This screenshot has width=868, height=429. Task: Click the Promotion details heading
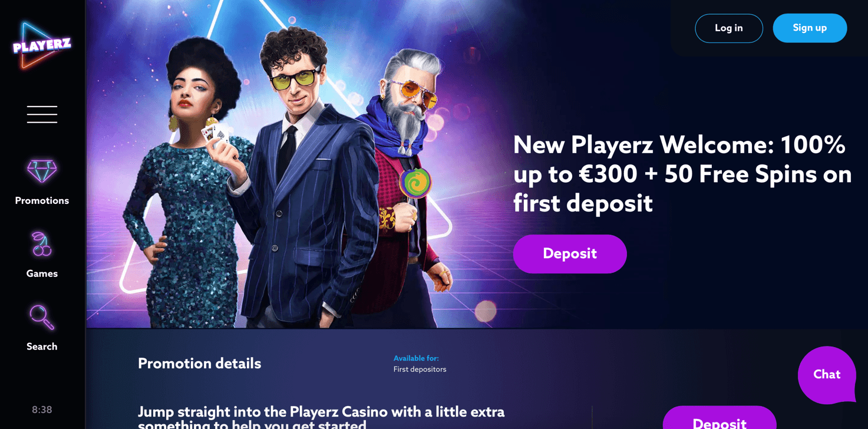[199, 364]
